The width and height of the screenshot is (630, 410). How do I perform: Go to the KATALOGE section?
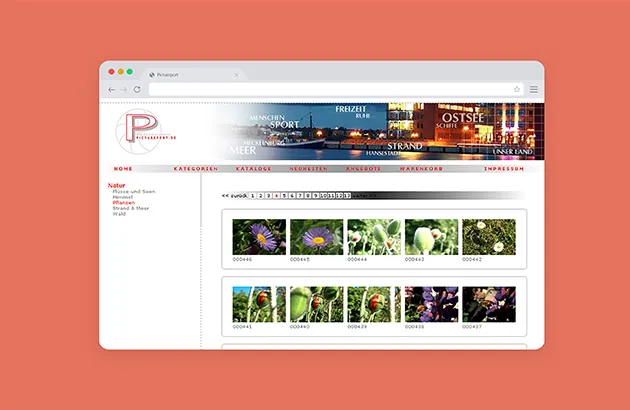(253, 169)
